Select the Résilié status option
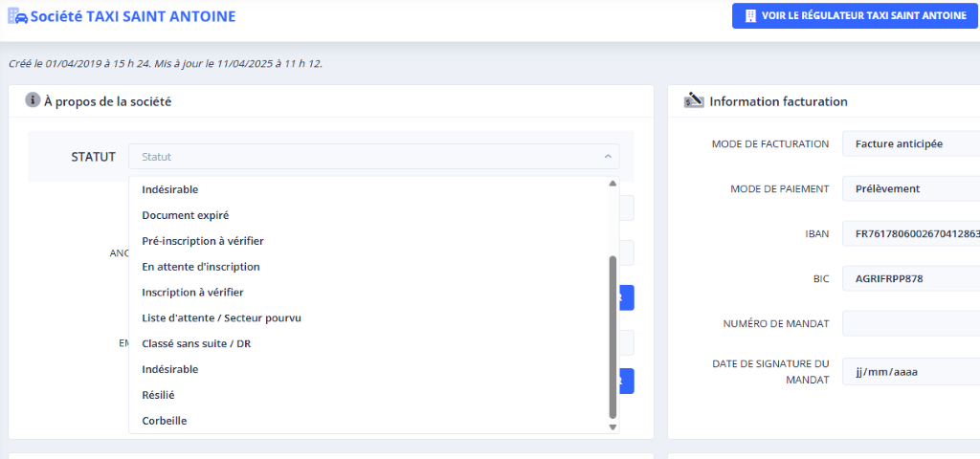The width and height of the screenshot is (980, 459). (374, 395)
